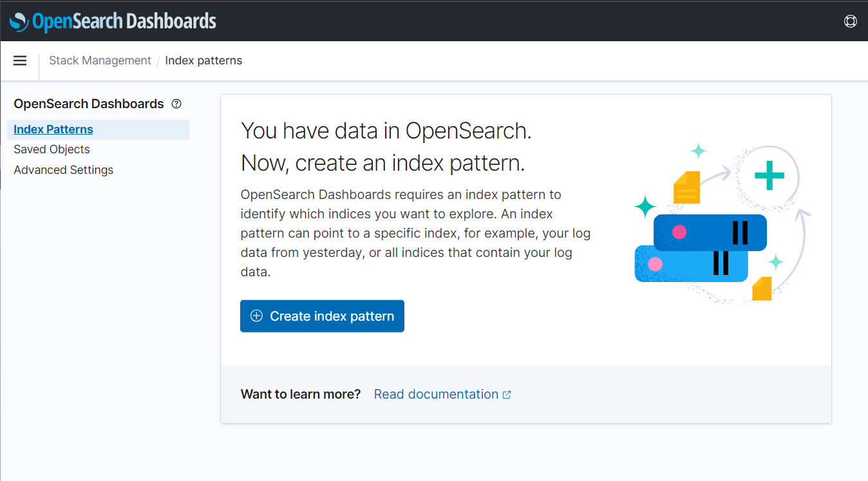Toggle the sidebar with the menu button

pos(20,61)
